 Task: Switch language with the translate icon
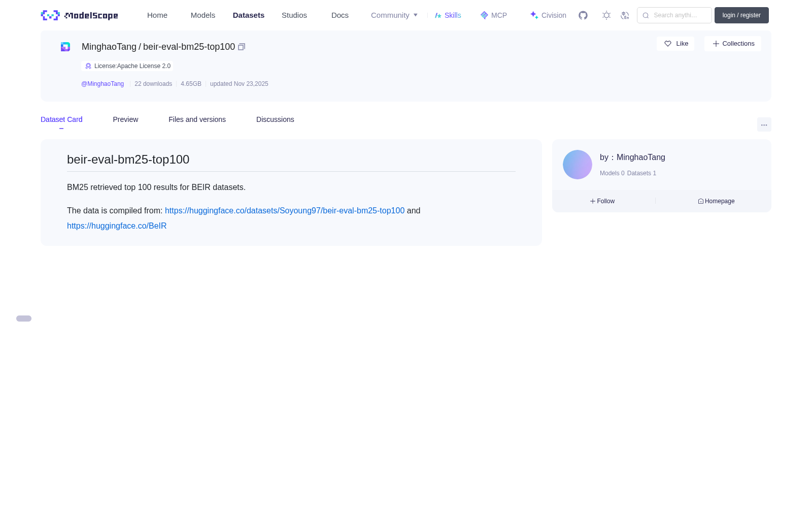[x=625, y=15]
